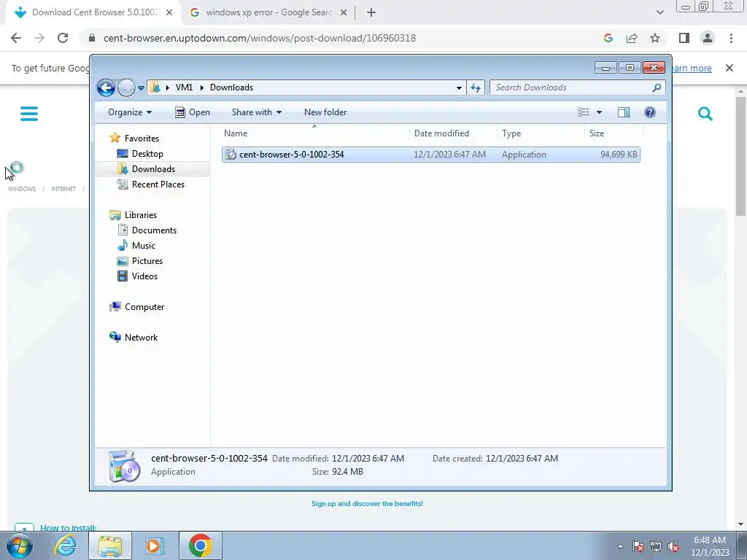Open a new Chrome tab
747x560 pixels.
(371, 13)
